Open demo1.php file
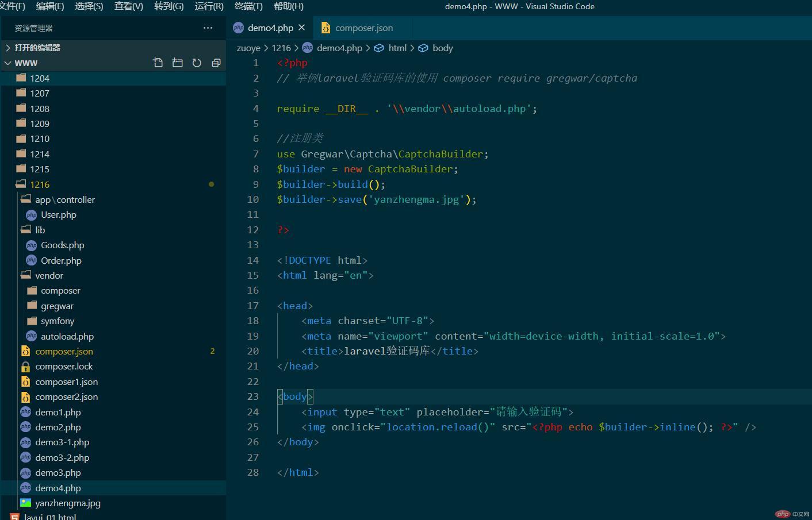 click(113, 412)
